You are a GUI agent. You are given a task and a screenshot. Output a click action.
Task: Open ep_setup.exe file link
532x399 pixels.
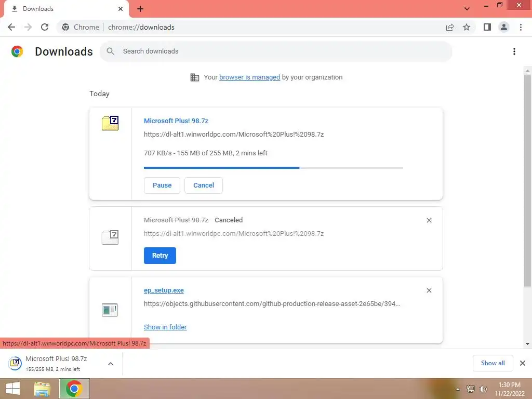(x=164, y=290)
